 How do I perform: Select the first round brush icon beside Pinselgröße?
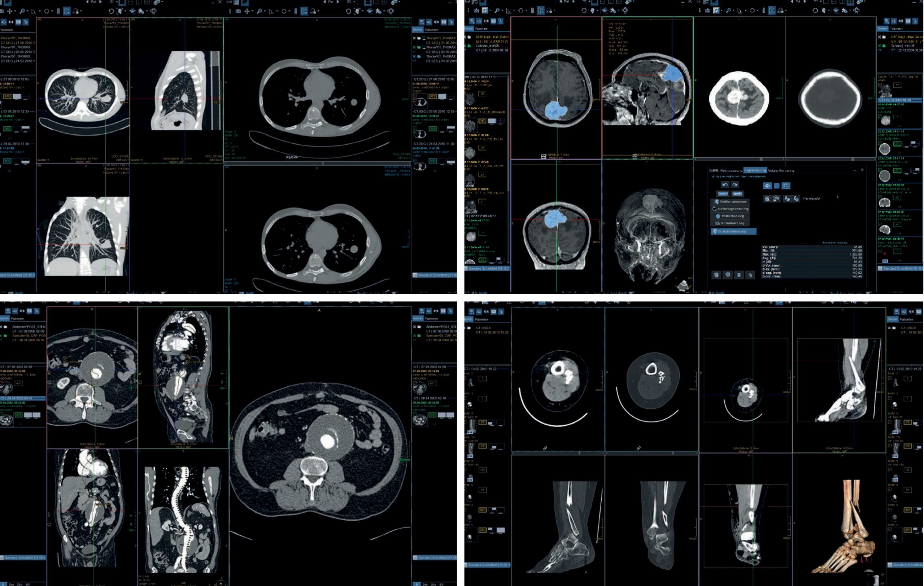tap(767, 199)
